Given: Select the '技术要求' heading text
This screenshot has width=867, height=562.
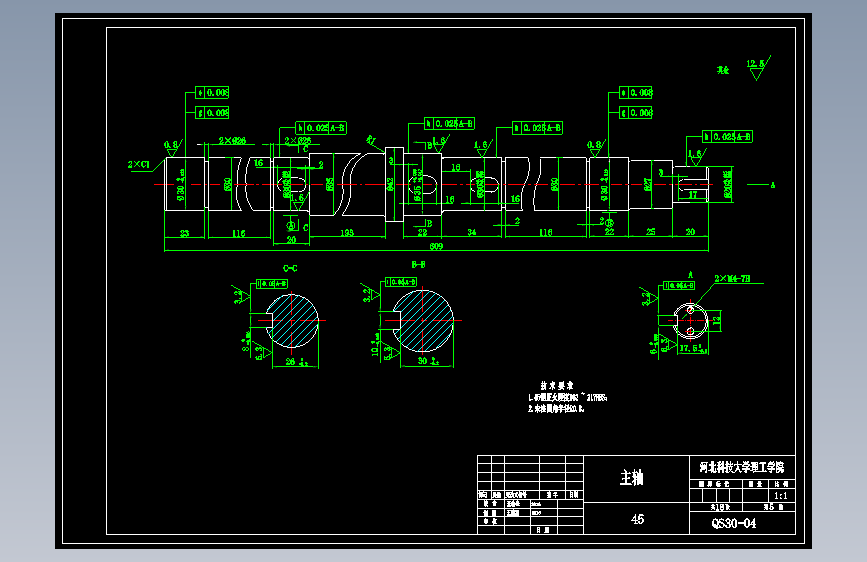Looking at the screenshot, I should pos(557,386).
